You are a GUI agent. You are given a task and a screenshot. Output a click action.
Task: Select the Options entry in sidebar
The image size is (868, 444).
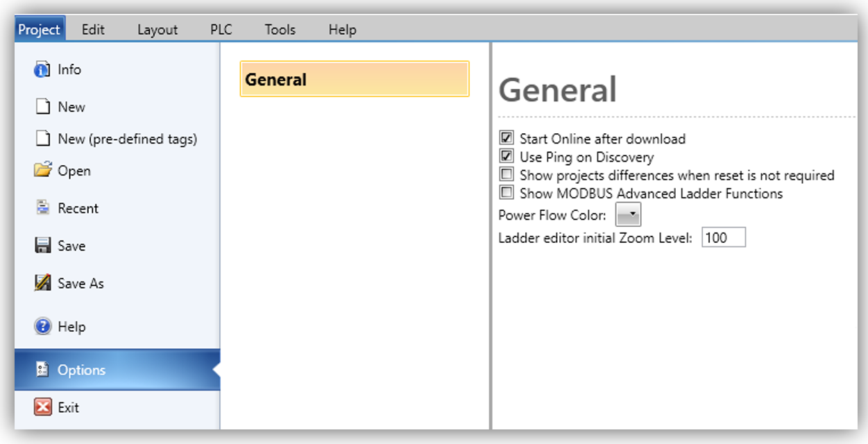coord(117,370)
